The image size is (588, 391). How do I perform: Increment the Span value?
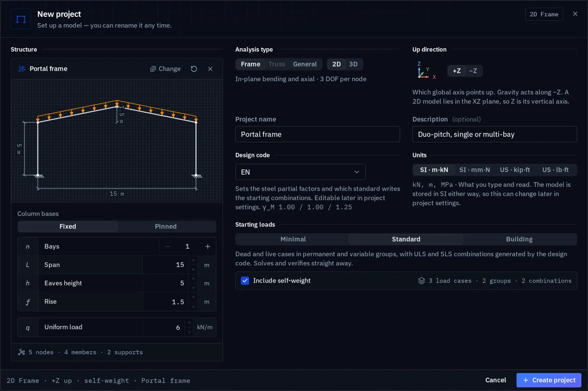coord(193,260)
